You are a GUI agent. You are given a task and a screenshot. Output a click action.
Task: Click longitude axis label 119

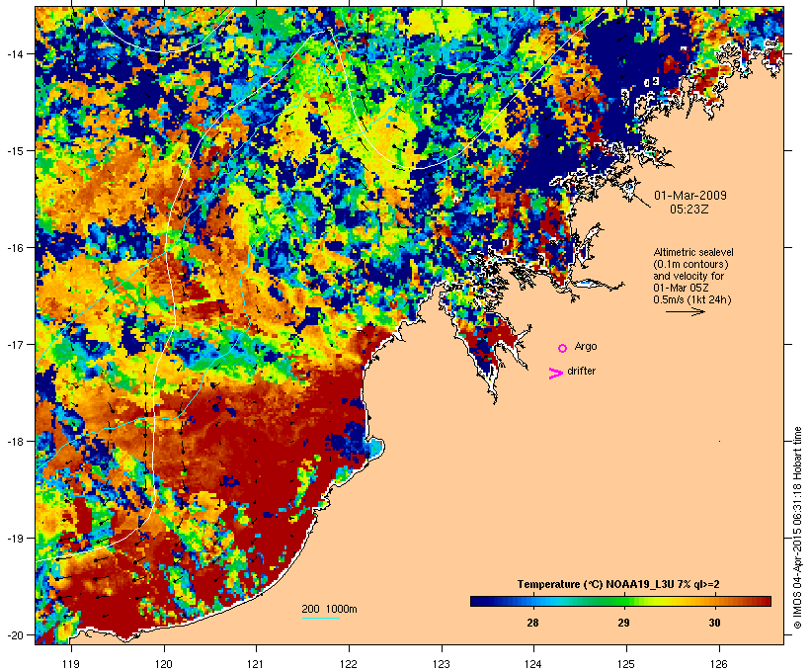[71, 664]
